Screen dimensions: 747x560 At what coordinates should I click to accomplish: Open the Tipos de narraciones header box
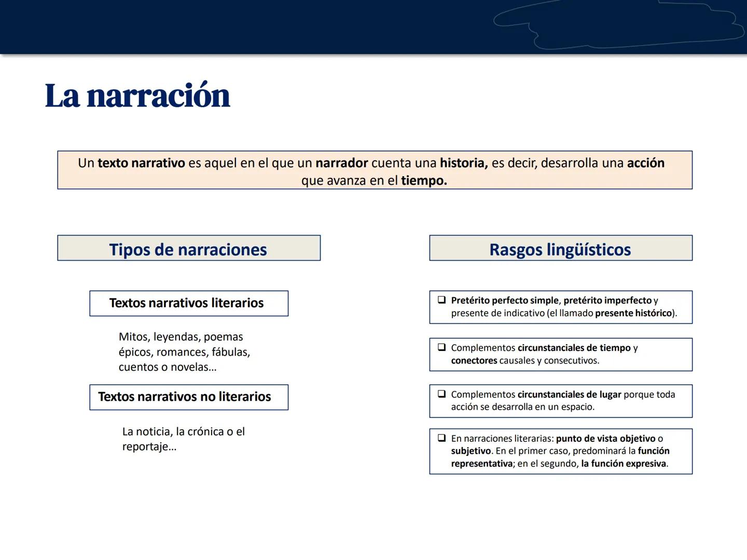pyautogui.click(x=188, y=249)
